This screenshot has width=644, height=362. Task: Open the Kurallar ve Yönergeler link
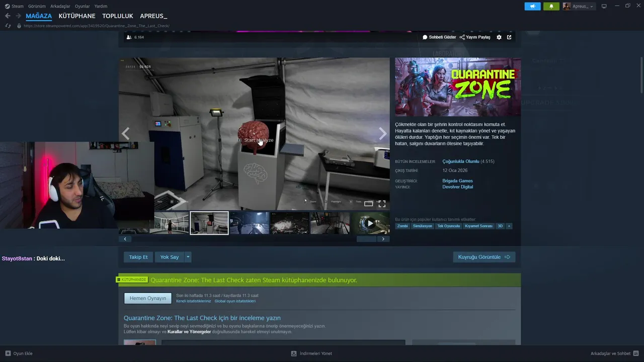(x=189, y=332)
